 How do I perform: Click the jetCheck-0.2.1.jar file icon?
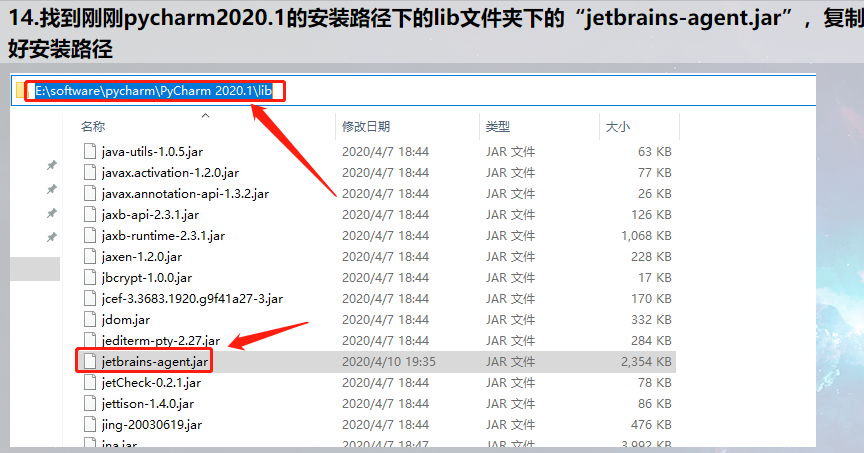coord(90,382)
